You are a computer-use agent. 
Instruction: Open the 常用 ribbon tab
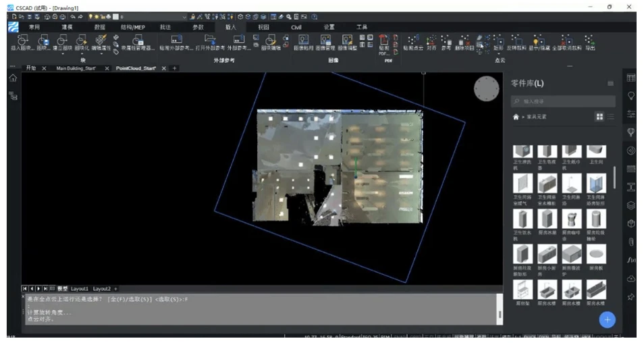click(x=34, y=27)
